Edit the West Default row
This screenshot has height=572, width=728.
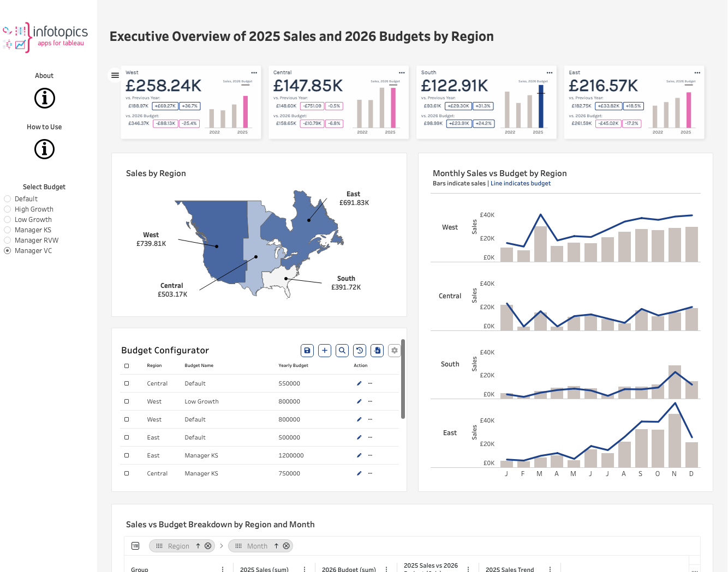click(359, 420)
